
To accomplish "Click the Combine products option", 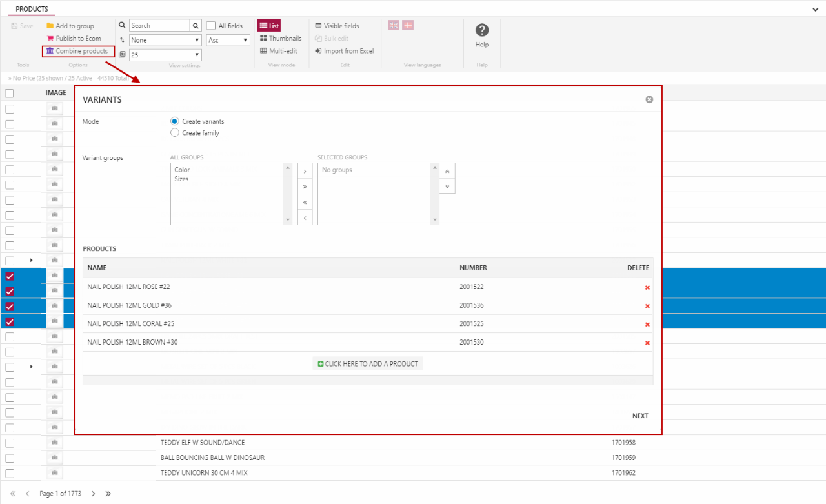I will pos(78,51).
